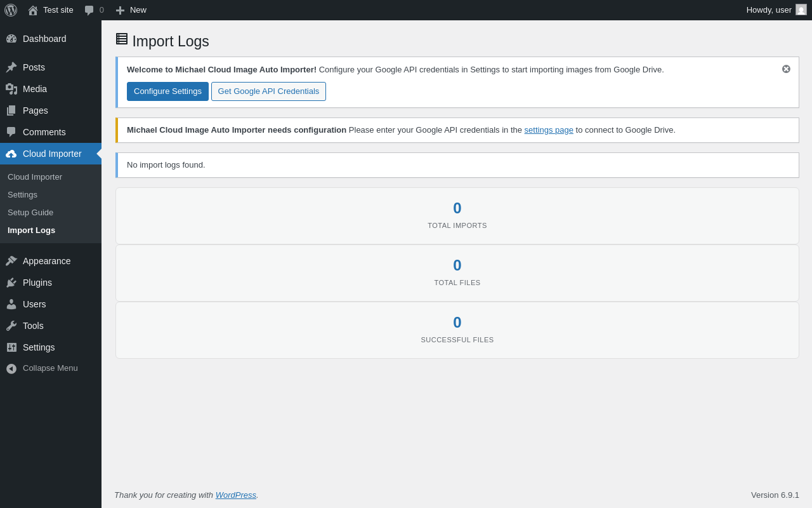812x508 pixels.
Task: Click the user avatar in top bar
Action: tap(801, 10)
